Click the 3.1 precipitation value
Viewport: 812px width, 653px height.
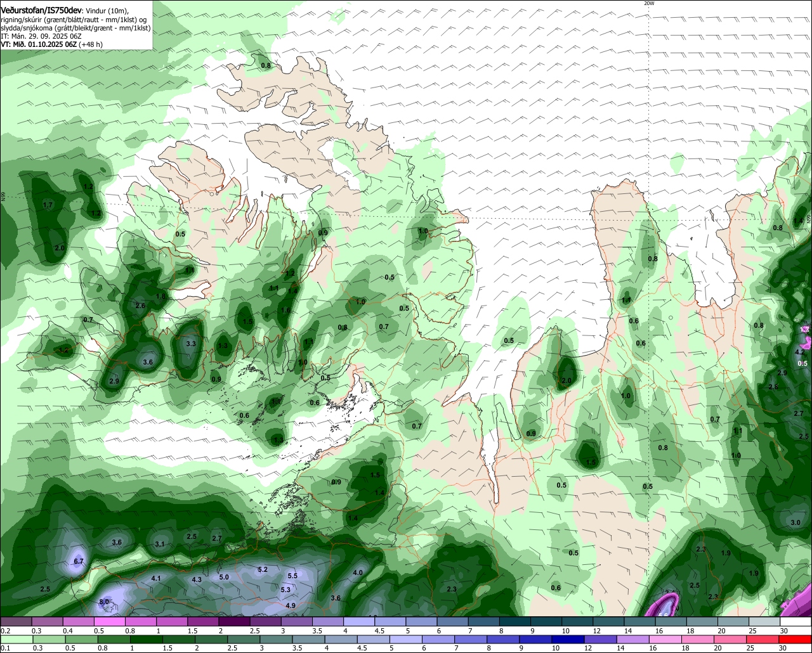tap(160, 544)
